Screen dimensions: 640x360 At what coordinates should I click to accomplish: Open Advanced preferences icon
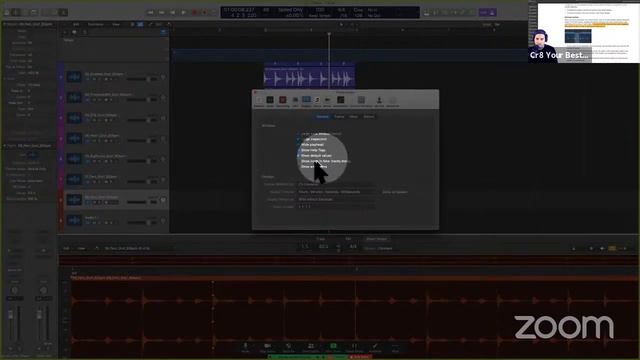point(393,101)
